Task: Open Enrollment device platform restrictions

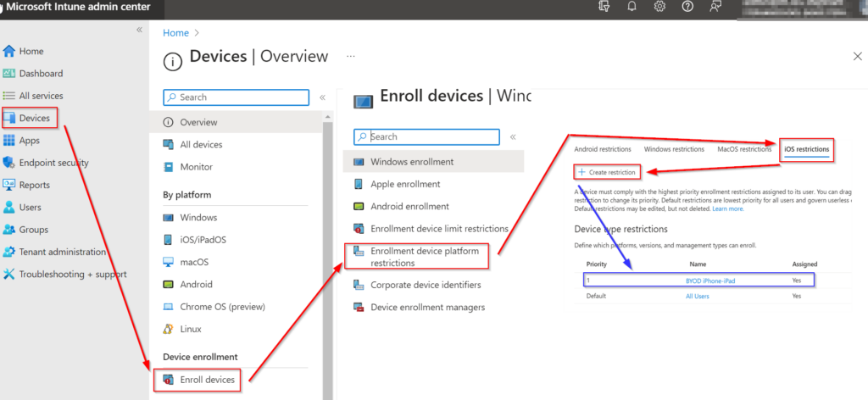Action: pyautogui.click(x=417, y=257)
